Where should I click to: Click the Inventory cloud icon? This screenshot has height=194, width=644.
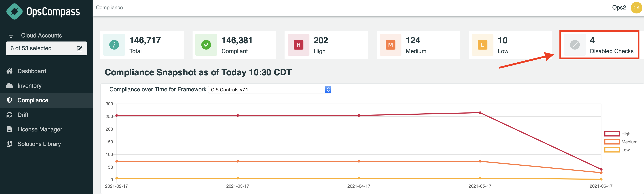9,86
